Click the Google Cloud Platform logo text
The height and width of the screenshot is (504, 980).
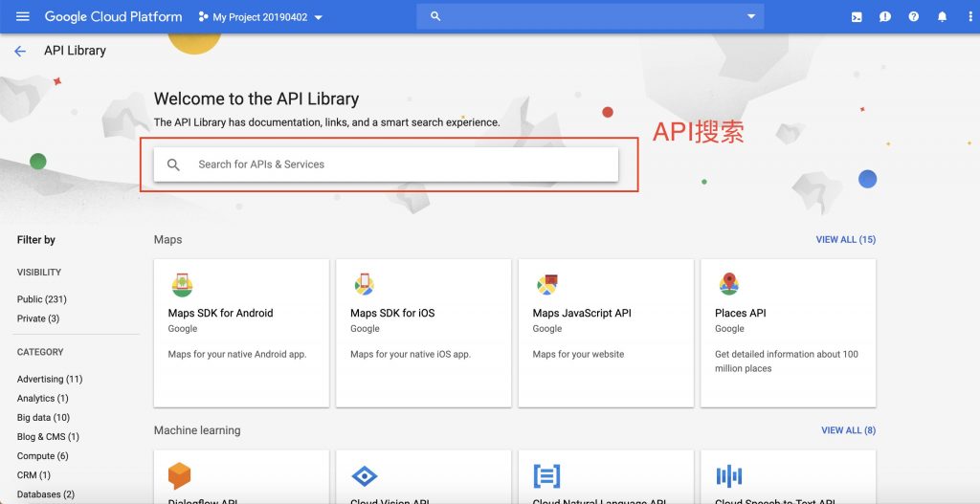tap(113, 17)
